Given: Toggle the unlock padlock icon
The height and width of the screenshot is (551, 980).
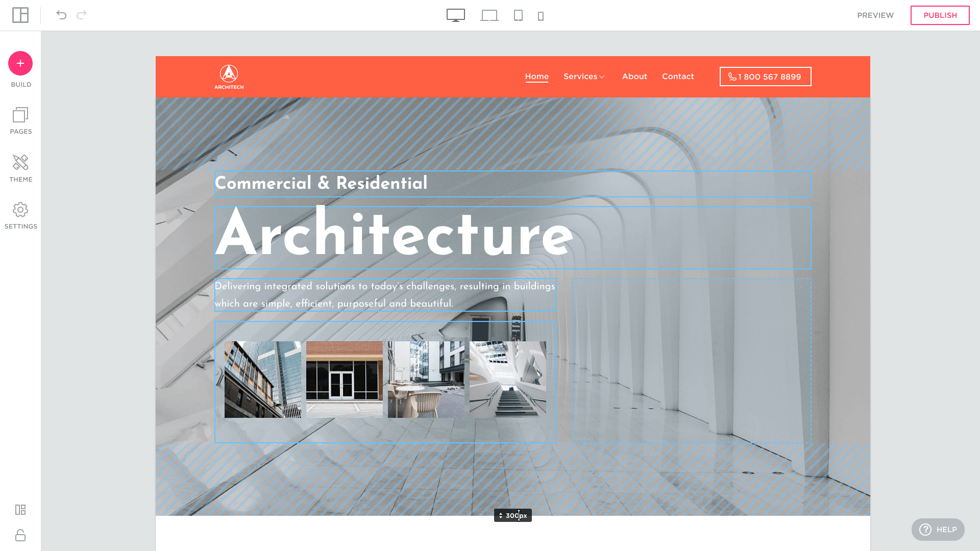Looking at the screenshot, I should point(20,535).
